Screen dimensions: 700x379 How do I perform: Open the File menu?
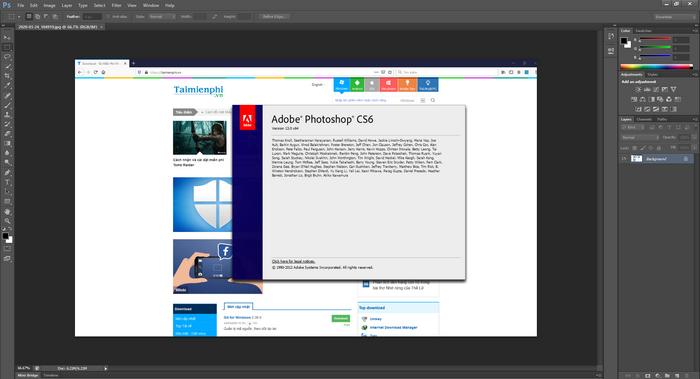[x=21, y=5]
